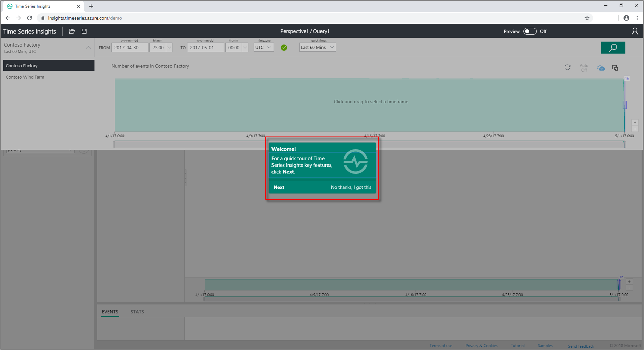Click the blue cloud icon above the chart

click(601, 68)
